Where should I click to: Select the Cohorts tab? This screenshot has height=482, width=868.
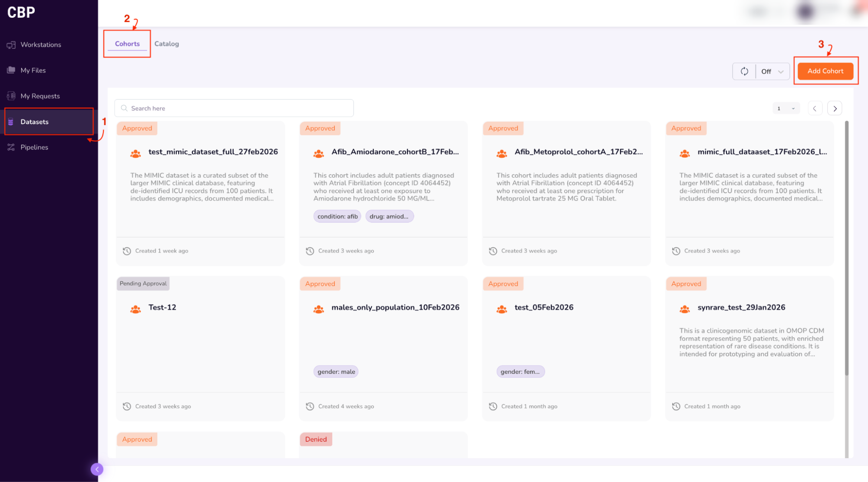click(127, 44)
